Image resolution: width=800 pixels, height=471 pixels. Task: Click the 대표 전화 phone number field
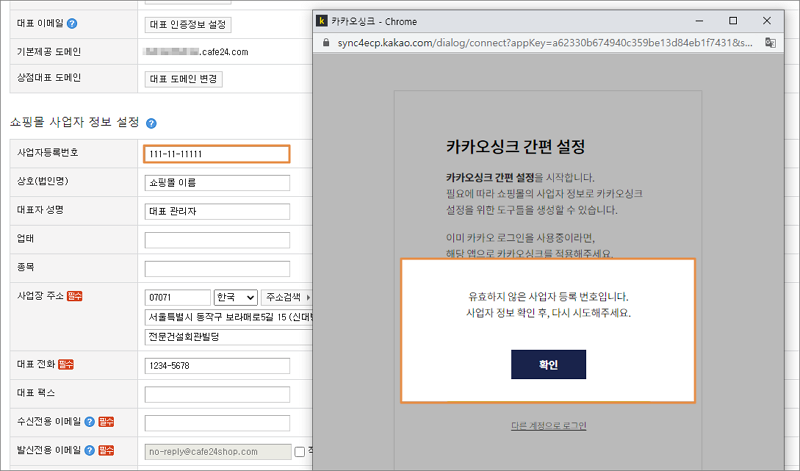(x=217, y=366)
